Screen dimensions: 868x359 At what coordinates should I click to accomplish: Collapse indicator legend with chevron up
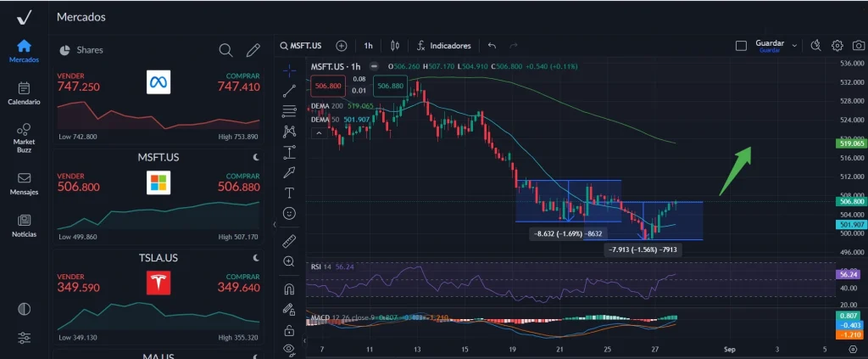point(319,133)
